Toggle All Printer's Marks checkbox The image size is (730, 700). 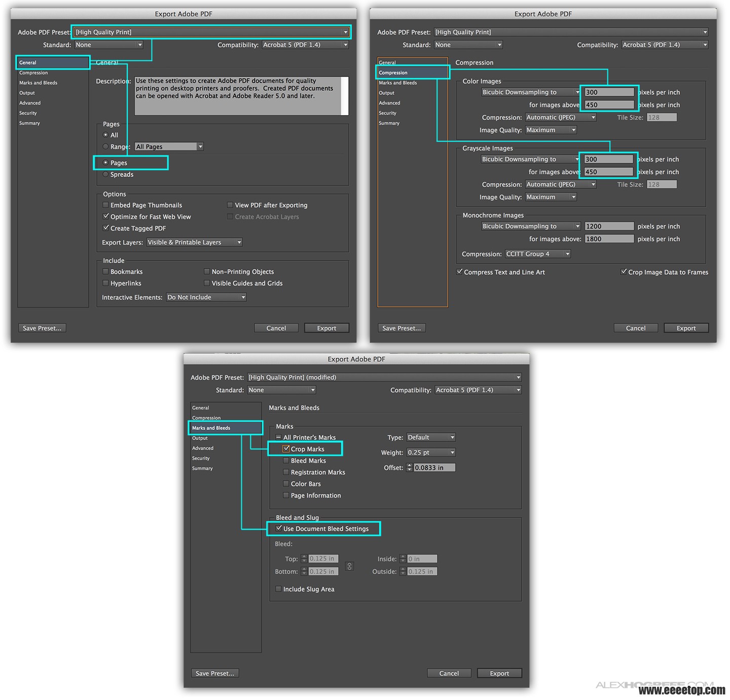click(x=278, y=437)
